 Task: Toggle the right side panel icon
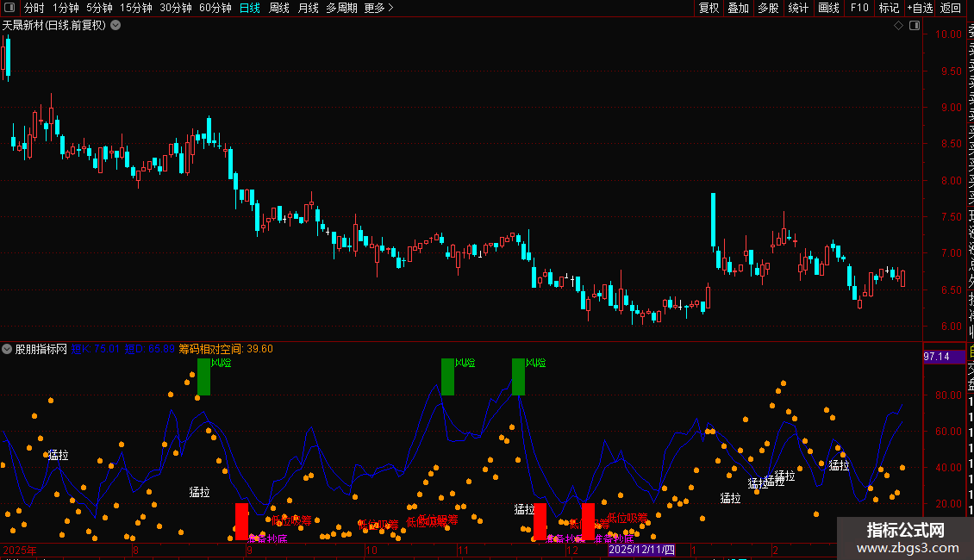click(x=915, y=26)
